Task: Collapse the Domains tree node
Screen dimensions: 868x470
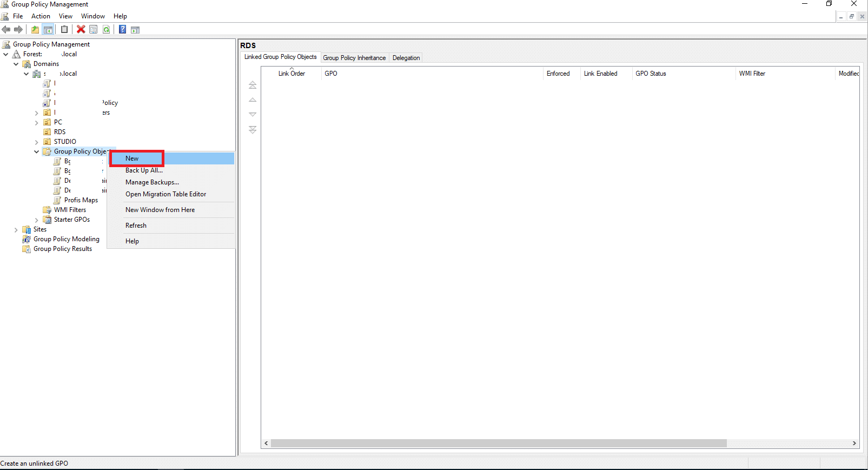Action: tap(16, 64)
